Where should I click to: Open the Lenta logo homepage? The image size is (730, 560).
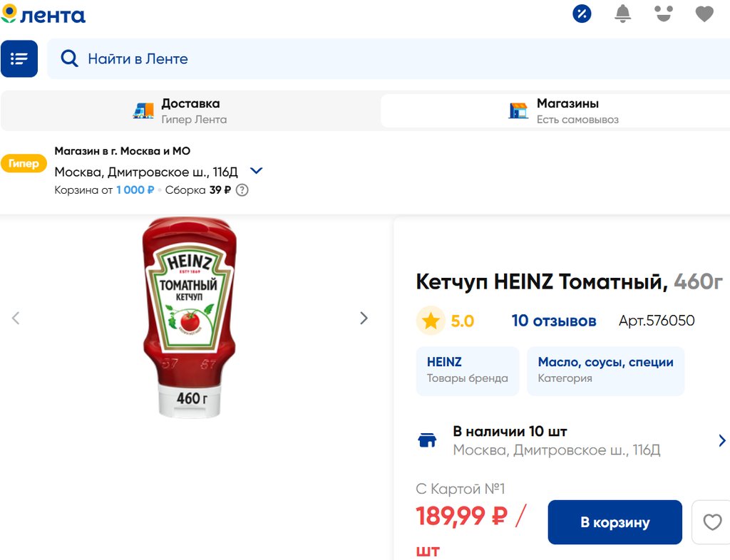point(43,14)
